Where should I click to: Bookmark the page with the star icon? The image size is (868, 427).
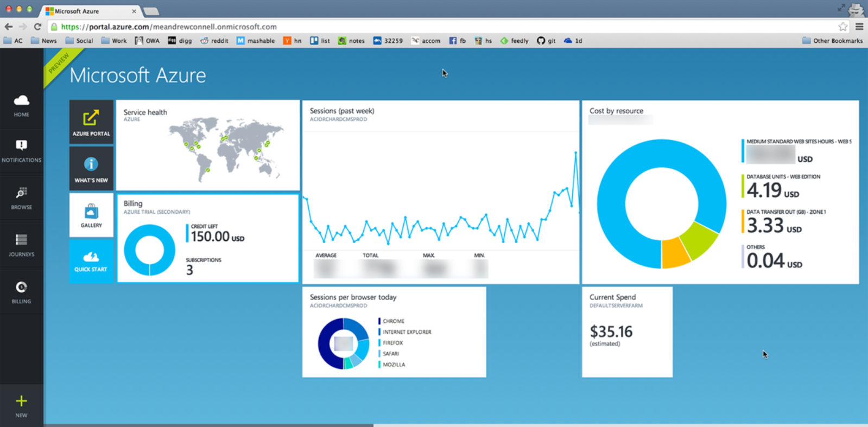842,27
